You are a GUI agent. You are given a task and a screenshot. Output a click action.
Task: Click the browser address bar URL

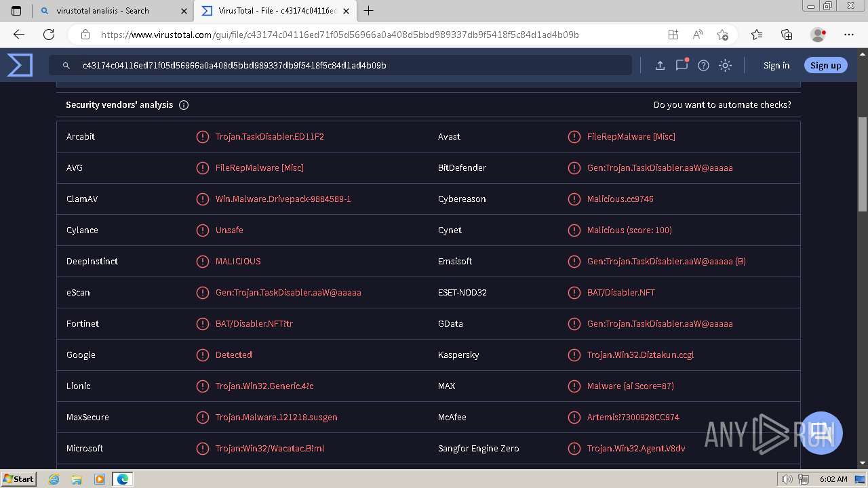[x=340, y=35]
